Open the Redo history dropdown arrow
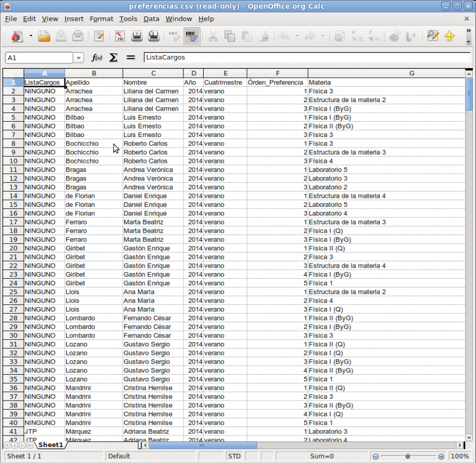Image resolution: width=476 pixels, height=463 pixels. click(x=323, y=36)
